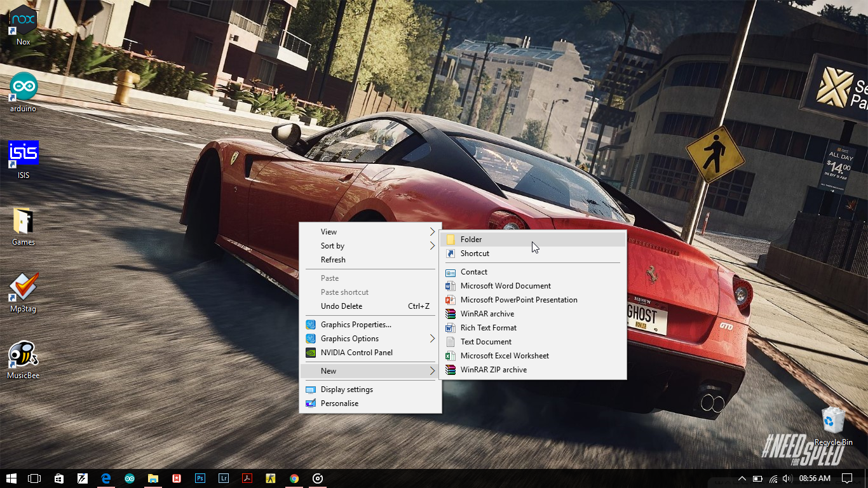Create a new Microsoft Word Document
Image resolution: width=868 pixels, height=488 pixels.
coord(532,286)
